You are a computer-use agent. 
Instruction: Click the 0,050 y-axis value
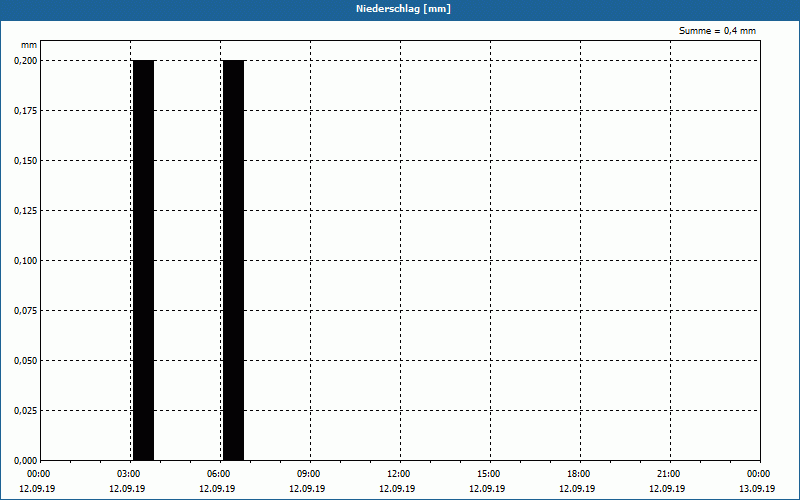[x=26, y=361]
